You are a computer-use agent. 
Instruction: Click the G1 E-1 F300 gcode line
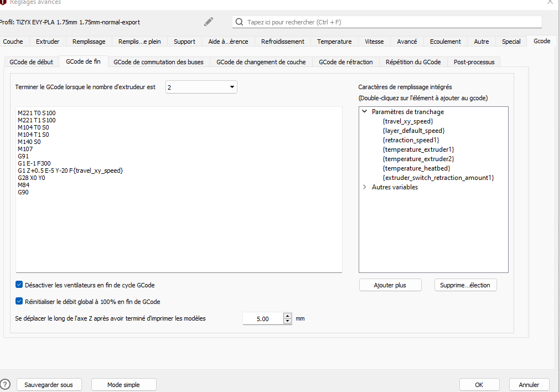click(x=34, y=163)
